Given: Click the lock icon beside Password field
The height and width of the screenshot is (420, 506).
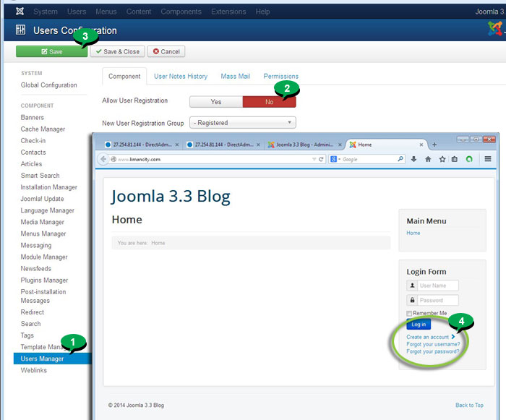Looking at the screenshot, I should tap(412, 300).
